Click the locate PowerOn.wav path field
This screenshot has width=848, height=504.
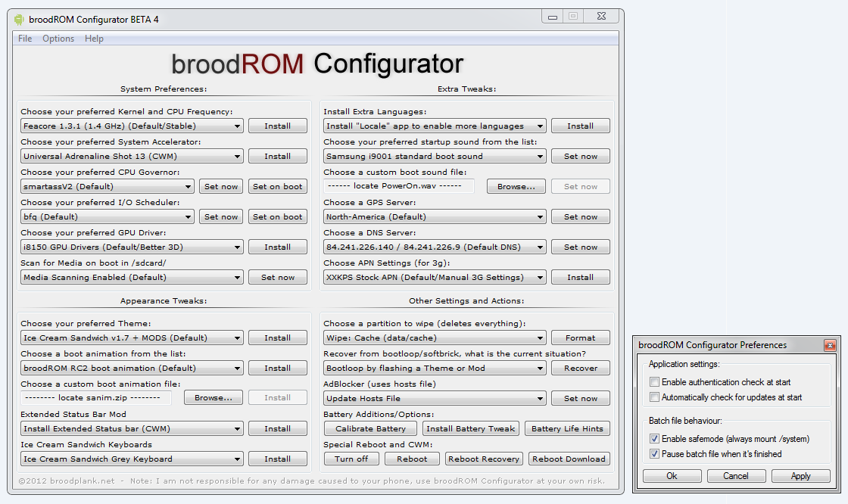point(398,186)
